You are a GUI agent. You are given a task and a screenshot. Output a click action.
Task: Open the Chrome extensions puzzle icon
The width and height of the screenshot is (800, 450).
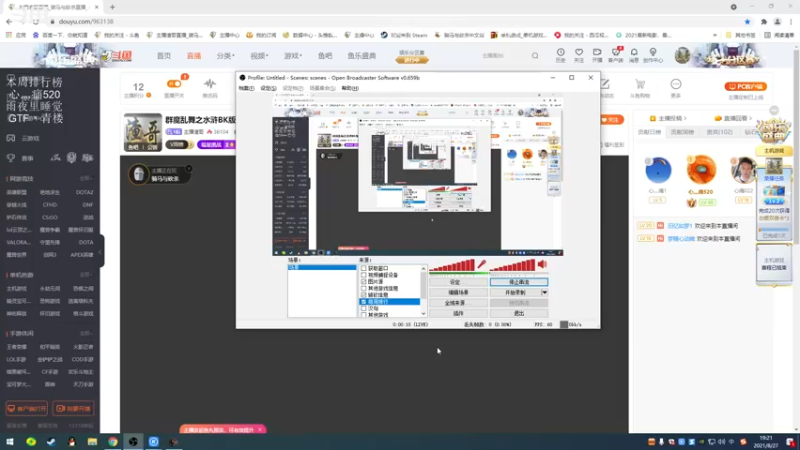pyautogui.click(x=764, y=22)
